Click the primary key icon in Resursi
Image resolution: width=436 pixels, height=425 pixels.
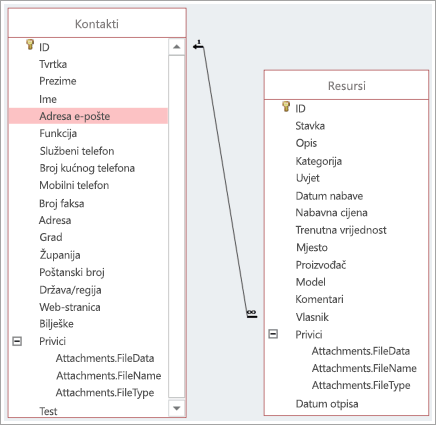pyautogui.click(x=286, y=107)
